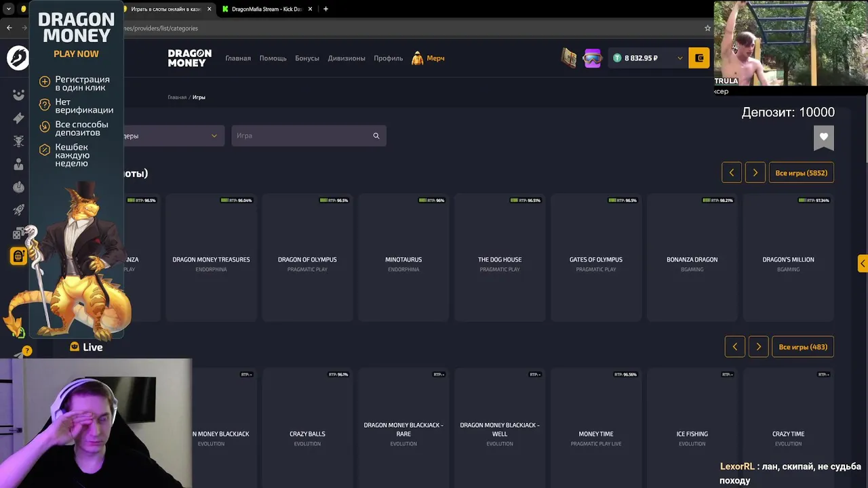This screenshot has height=488, width=868.
Task: Open the browser tab list chevron
Action: pos(9,9)
